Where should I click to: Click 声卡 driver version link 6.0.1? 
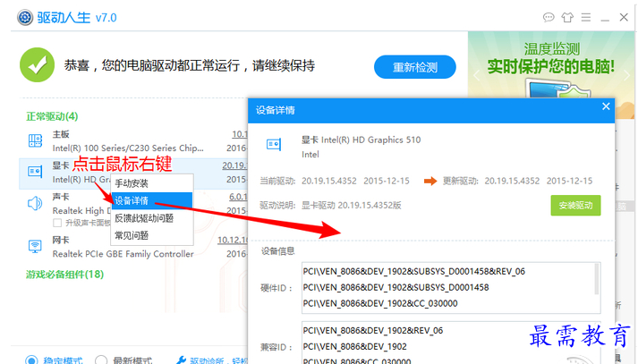point(238,197)
